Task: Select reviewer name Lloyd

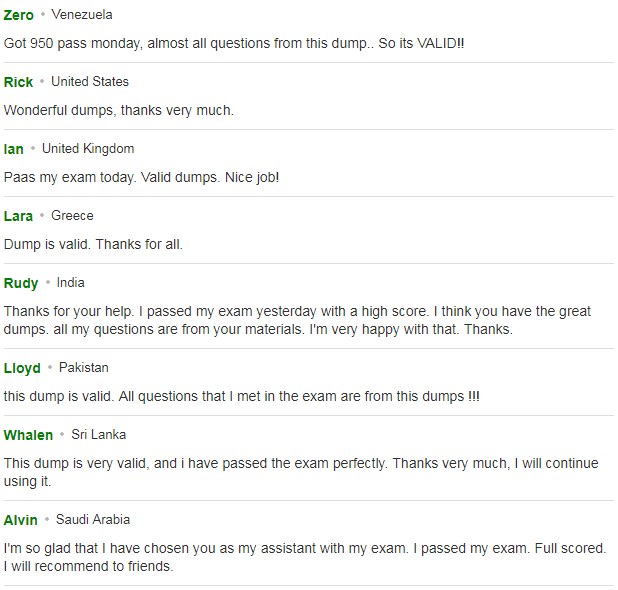Action: [22, 368]
